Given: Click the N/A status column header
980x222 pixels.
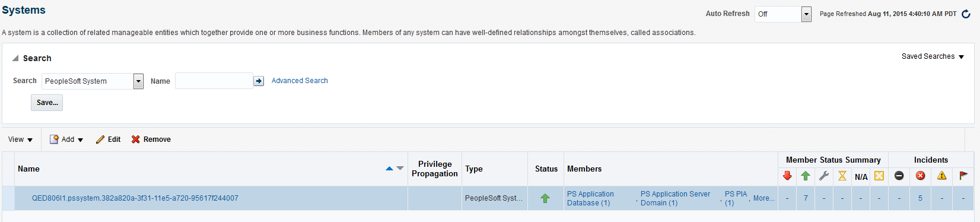Looking at the screenshot, I should pyautogui.click(x=861, y=177).
